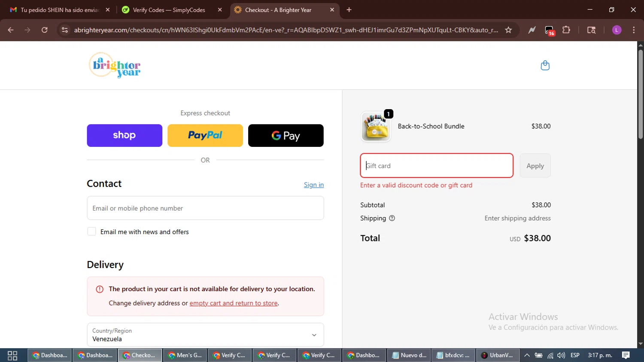Viewport: 644px width, 362px height.
Task: Open a new browser tab
Action: pyautogui.click(x=349, y=10)
